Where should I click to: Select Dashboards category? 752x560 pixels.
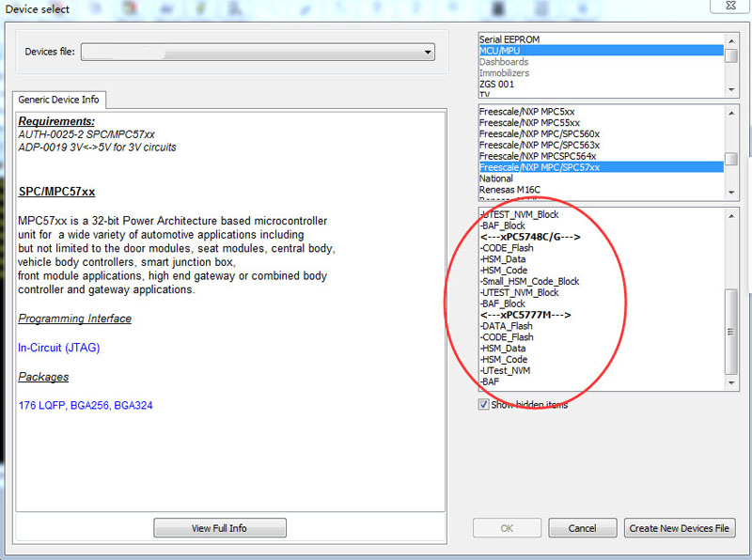coord(602,62)
